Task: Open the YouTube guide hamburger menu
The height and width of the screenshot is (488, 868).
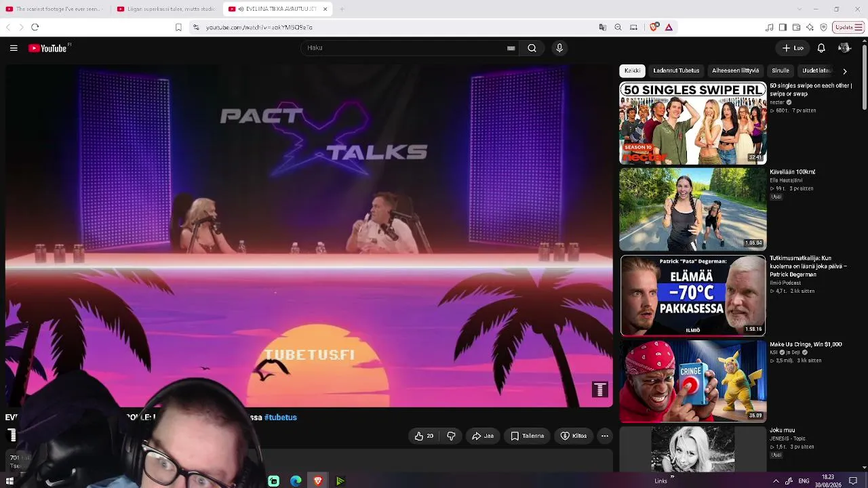Action: [14, 48]
